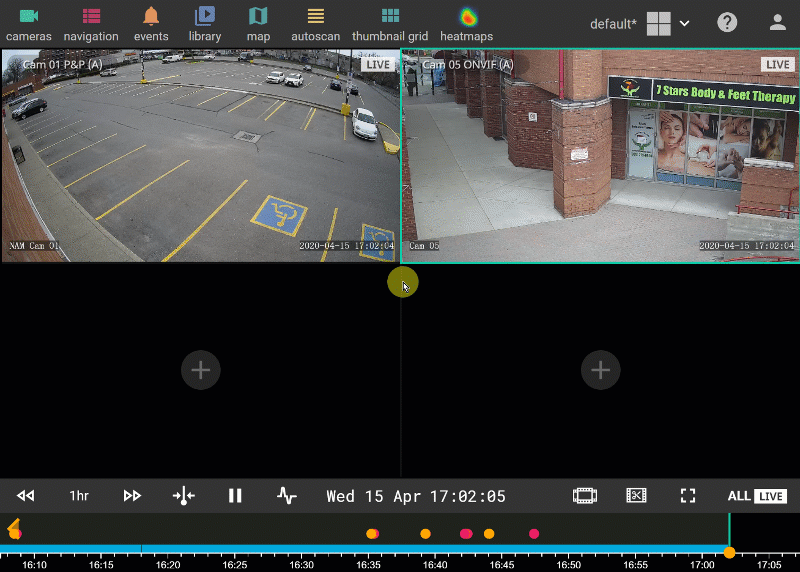Expand the default layout dropdown

click(684, 24)
